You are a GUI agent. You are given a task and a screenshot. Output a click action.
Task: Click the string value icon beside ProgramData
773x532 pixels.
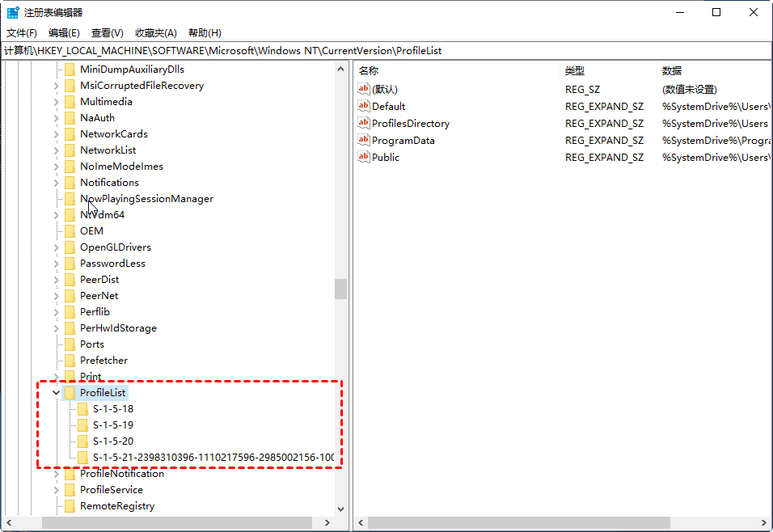364,140
